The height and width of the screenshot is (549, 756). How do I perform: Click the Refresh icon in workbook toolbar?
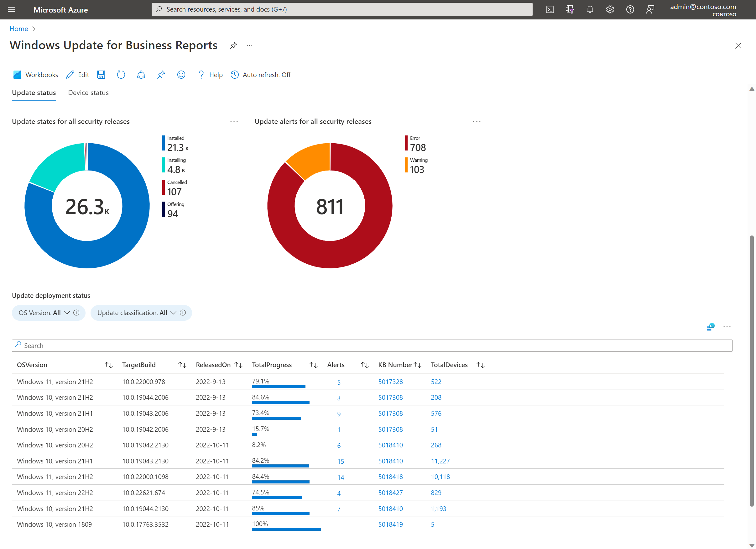tap(121, 75)
